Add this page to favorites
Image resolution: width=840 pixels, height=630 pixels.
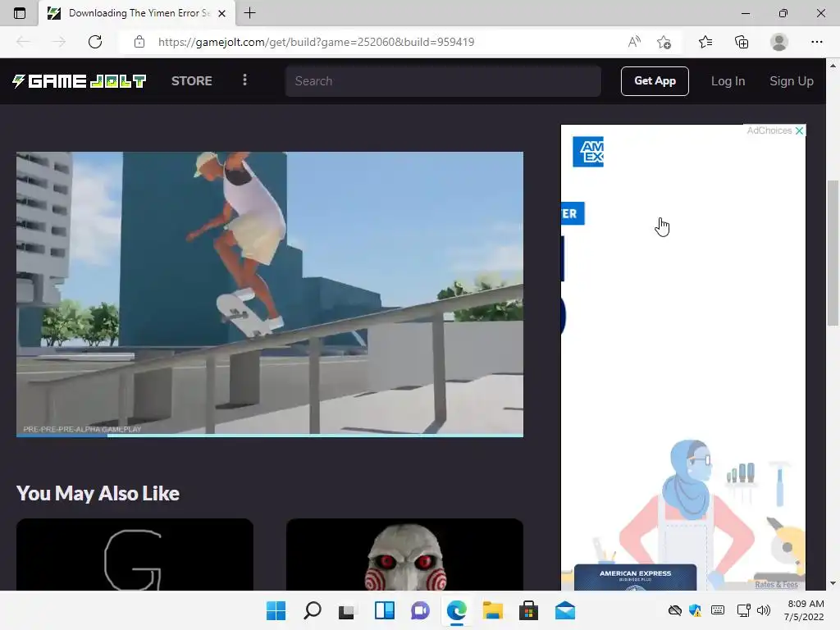664,42
